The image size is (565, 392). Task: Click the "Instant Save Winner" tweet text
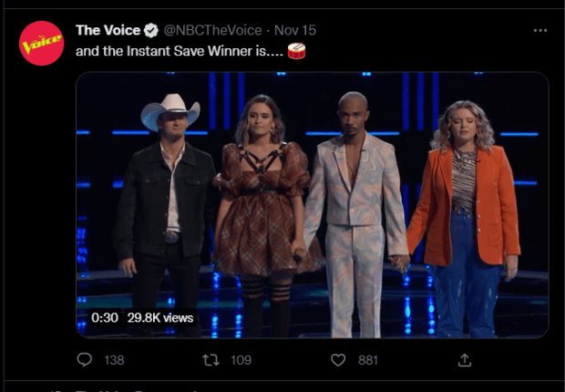tap(179, 52)
